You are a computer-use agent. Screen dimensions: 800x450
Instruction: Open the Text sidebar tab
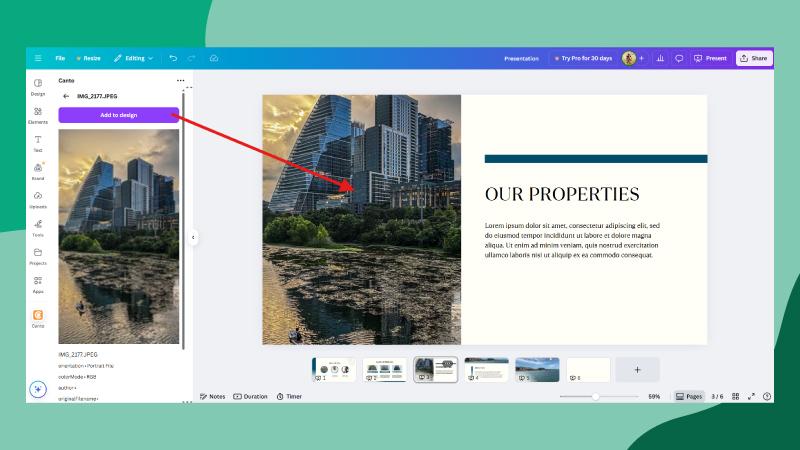tap(38, 143)
